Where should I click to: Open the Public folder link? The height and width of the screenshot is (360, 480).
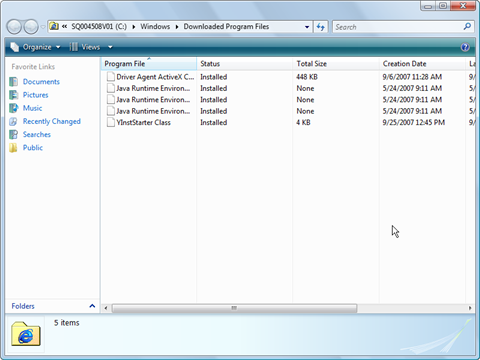(33, 148)
